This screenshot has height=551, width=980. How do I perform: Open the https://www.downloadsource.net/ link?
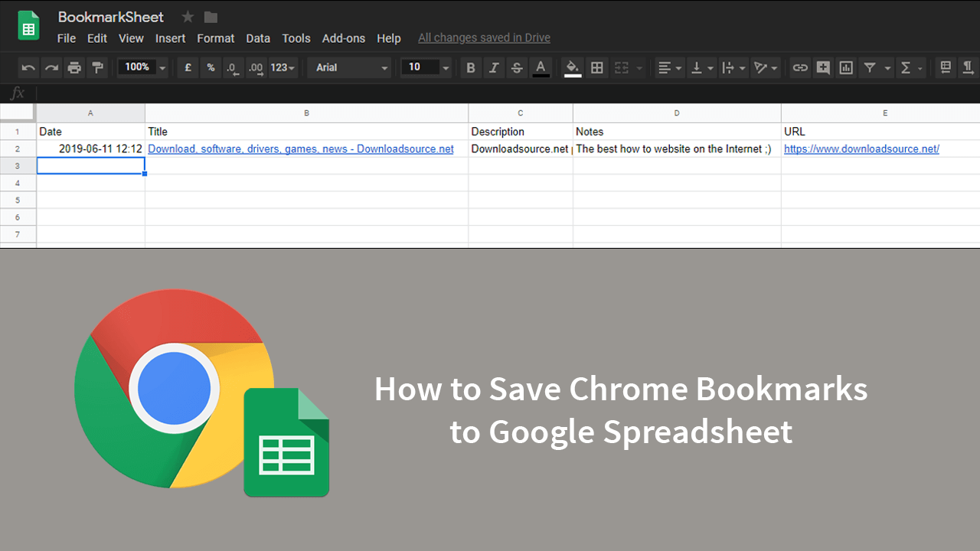coord(861,148)
